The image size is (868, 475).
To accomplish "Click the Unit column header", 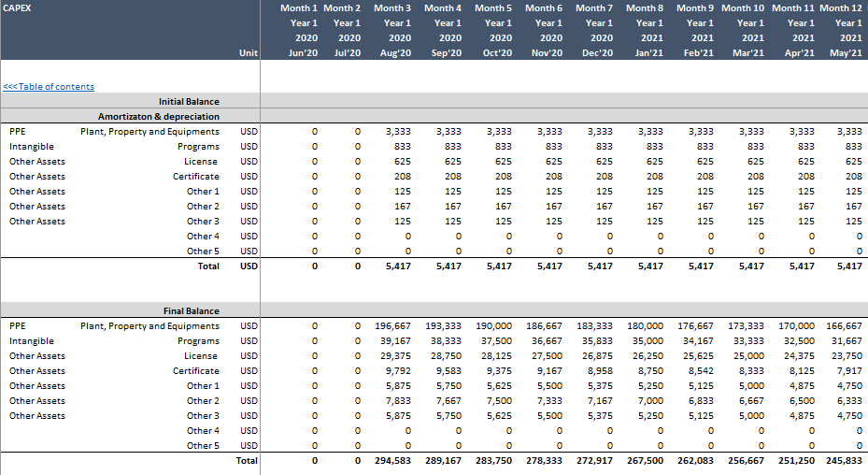I will (248, 53).
